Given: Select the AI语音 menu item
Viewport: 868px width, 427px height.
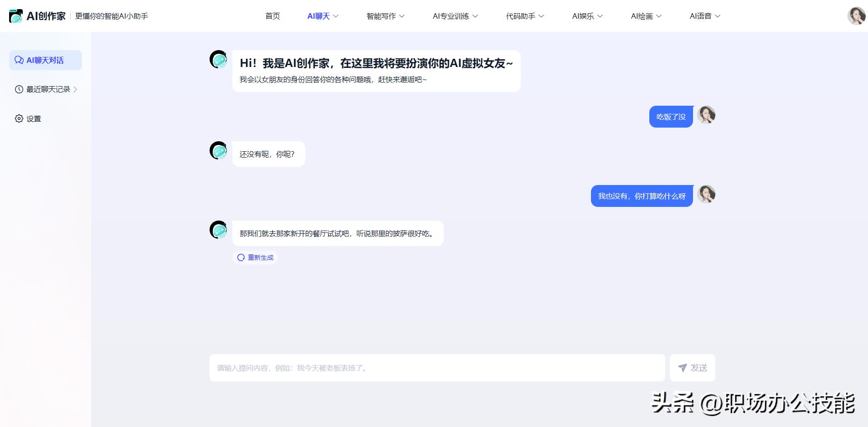Looking at the screenshot, I should click(x=704, y=16).
